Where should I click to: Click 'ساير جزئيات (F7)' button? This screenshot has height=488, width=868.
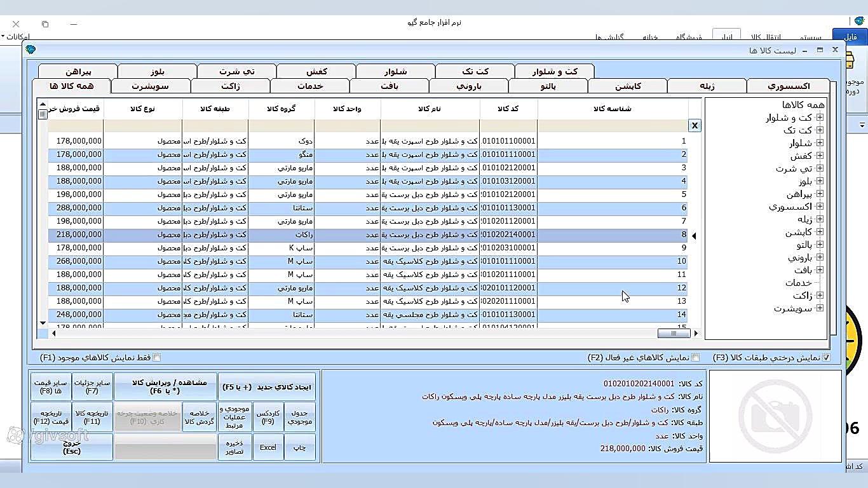tap(92, 386)
